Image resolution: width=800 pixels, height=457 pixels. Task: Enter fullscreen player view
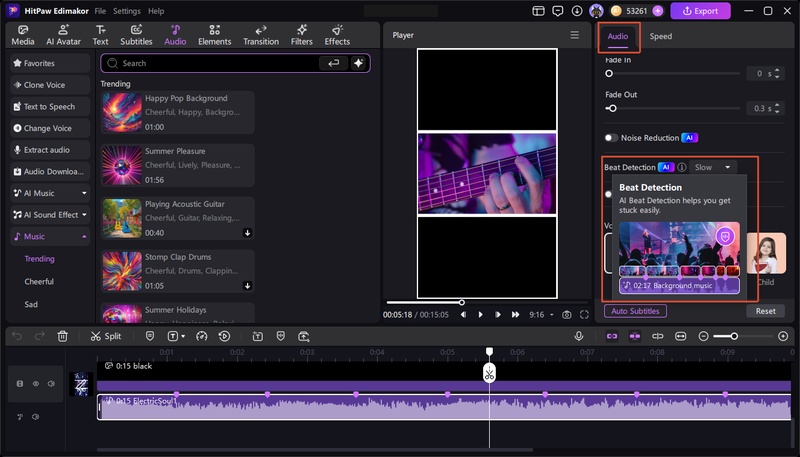[584, 315]
